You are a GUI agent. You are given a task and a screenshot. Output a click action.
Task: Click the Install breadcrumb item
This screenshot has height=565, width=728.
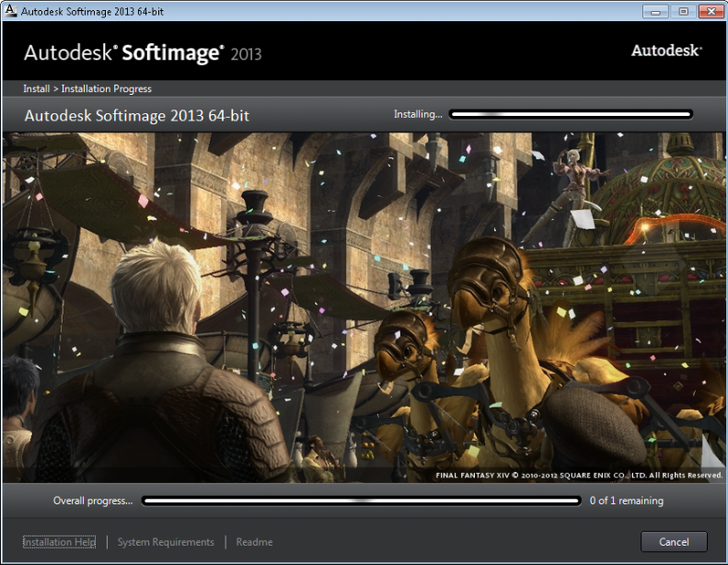pyautogui.click(x=36, y=89)
